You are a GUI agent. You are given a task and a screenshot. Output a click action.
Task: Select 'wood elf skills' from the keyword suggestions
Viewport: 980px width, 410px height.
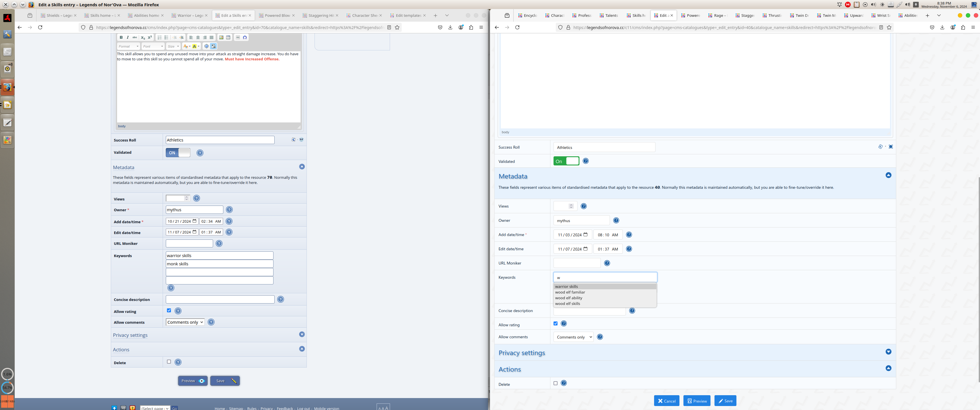(567, 304)
